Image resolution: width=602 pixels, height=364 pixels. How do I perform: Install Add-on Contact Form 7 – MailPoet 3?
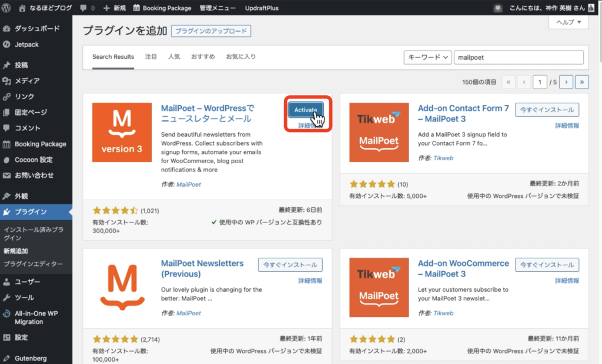(547, 110)
